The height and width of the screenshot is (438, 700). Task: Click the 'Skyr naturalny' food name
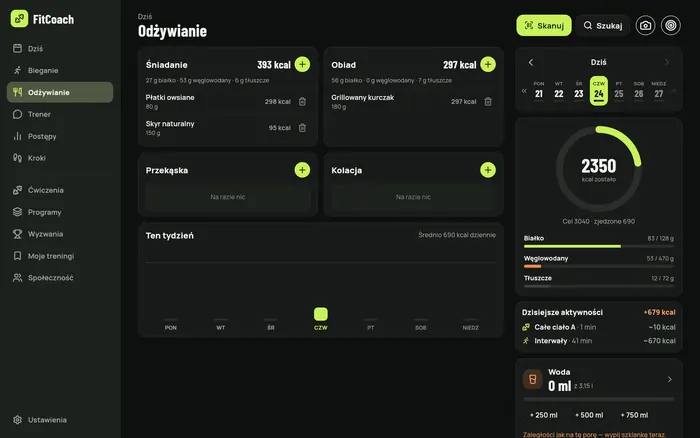coord(170,124)
